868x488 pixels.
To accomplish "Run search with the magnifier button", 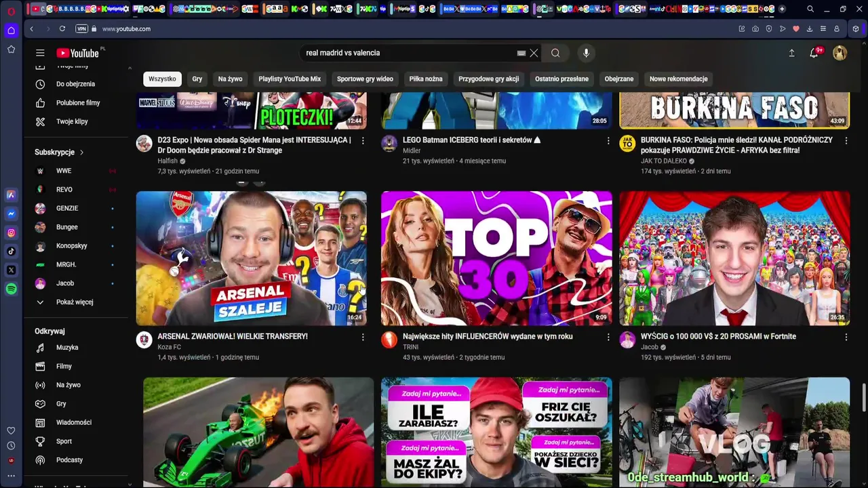I will click(x=555, y=53).
